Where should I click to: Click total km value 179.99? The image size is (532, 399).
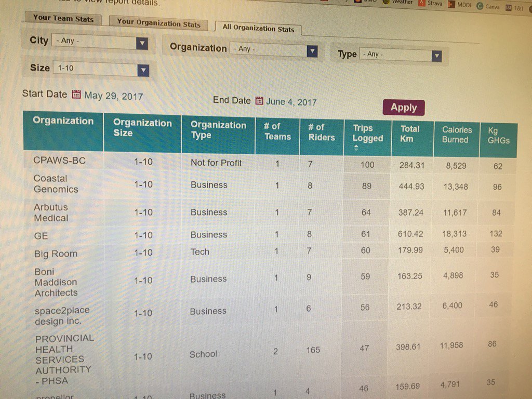410,250
